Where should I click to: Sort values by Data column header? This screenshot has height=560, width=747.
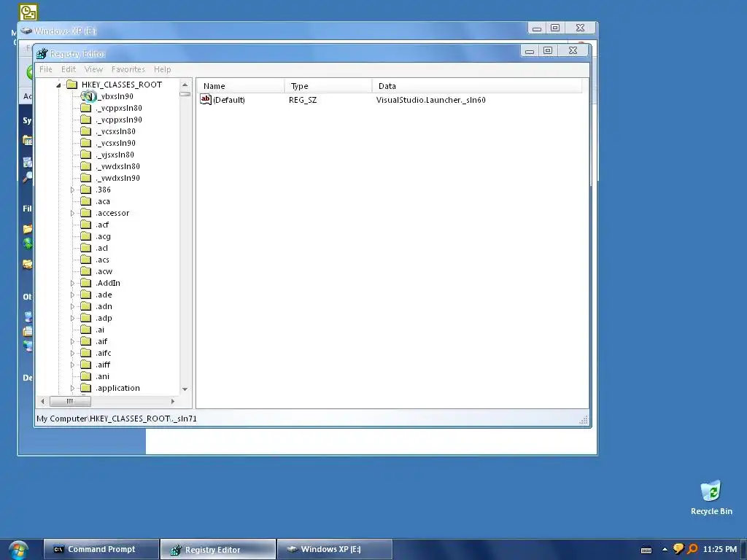tap(477, 86)
